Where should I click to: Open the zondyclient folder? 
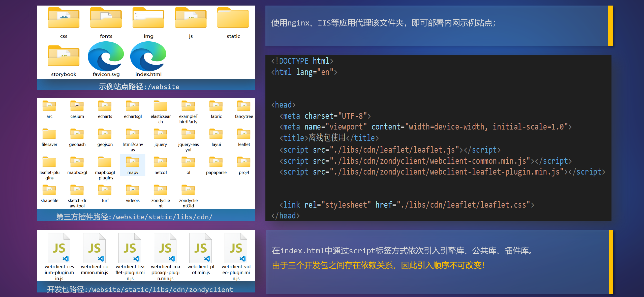pyautogui.click(x=160, y=191)
